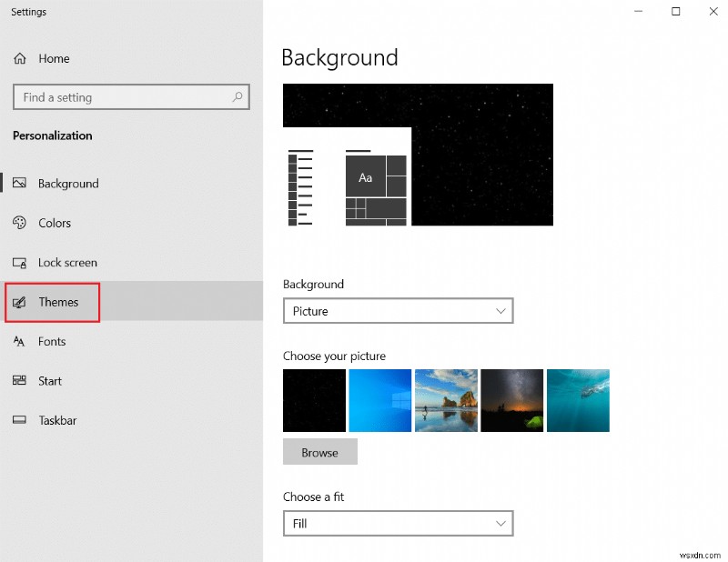Select the beach rocks wallpaper thumbnail
This screenshot has height=562, width=728.
click(446, 399)
